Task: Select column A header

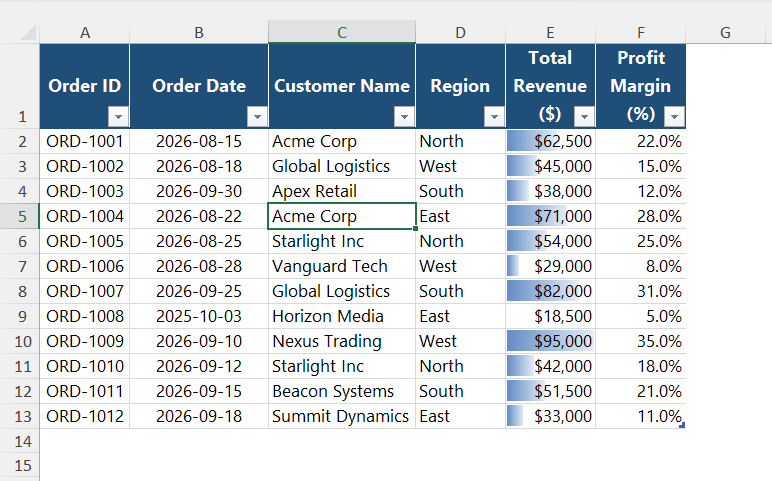Action: 85,32
